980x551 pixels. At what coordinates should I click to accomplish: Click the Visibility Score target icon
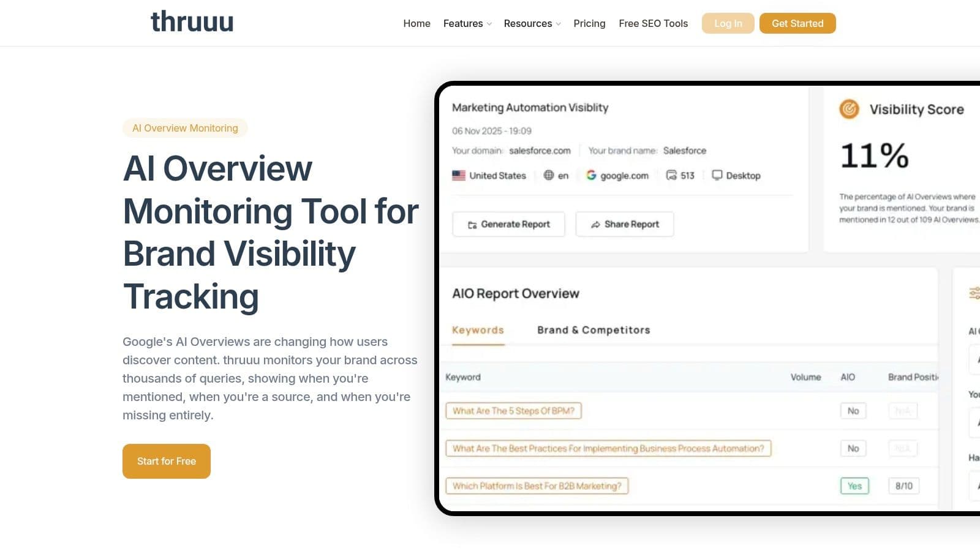[849, 110]
